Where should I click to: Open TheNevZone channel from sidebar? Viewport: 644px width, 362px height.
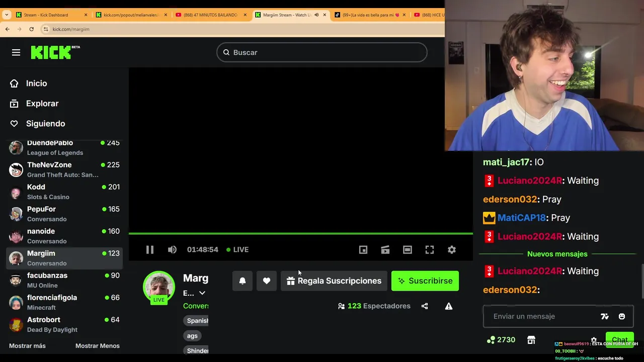[x=64, y=170]
